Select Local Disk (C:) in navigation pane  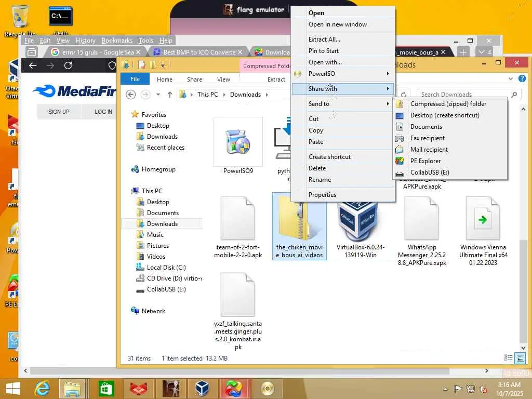coord(166,268)
